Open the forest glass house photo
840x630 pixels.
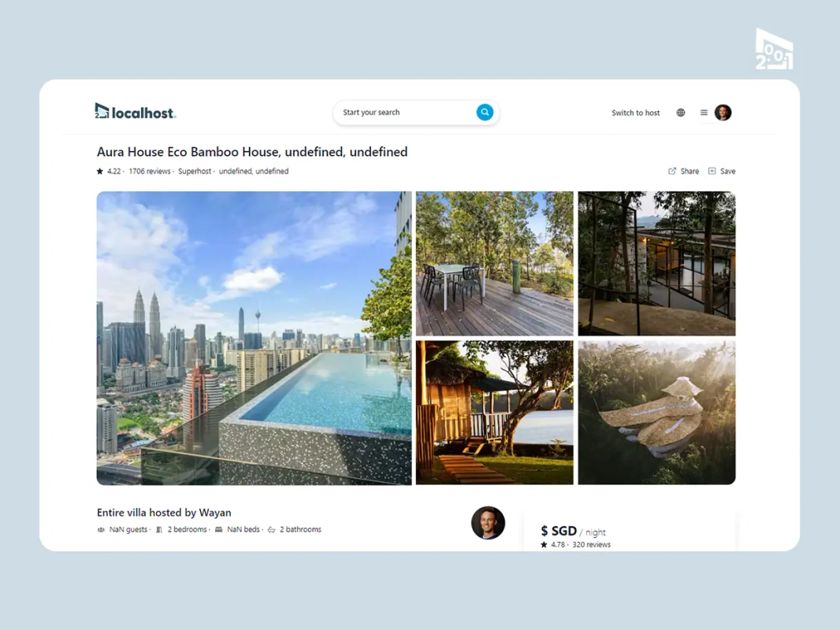(656, 263)
